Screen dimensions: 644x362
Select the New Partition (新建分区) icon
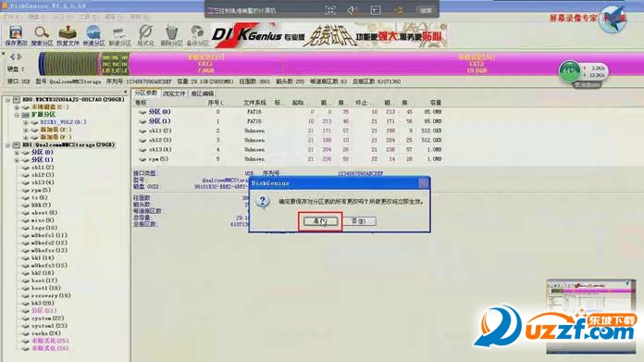click(119, 35)
